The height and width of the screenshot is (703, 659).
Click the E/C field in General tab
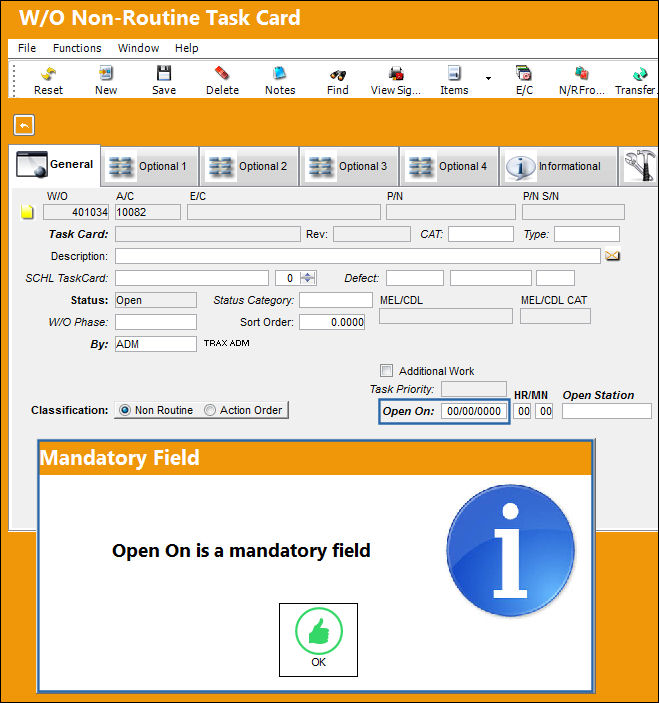pos(284,212)
